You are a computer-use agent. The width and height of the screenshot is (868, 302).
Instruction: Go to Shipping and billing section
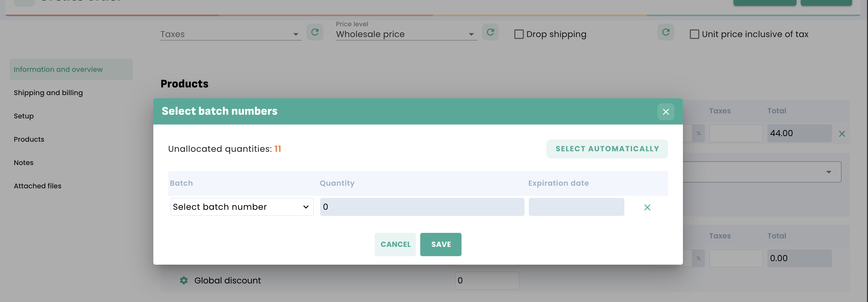48,93
